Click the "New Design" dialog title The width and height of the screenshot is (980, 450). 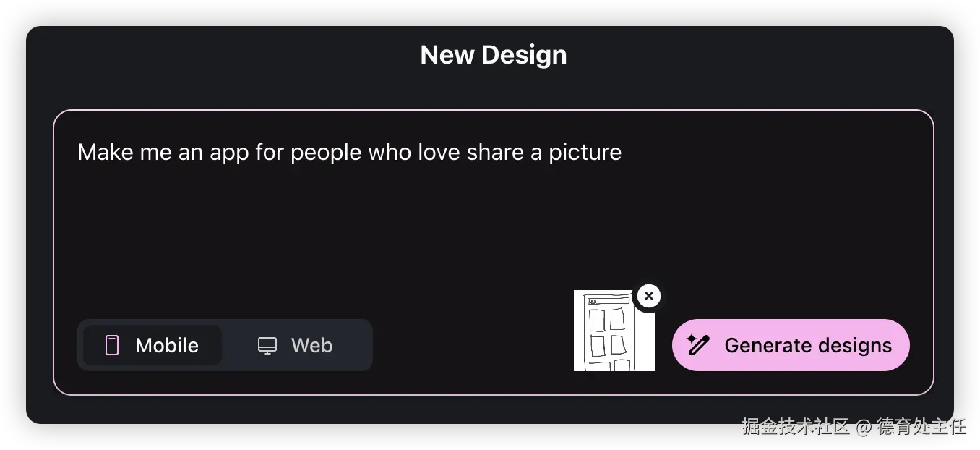click(x=494, y=55)
